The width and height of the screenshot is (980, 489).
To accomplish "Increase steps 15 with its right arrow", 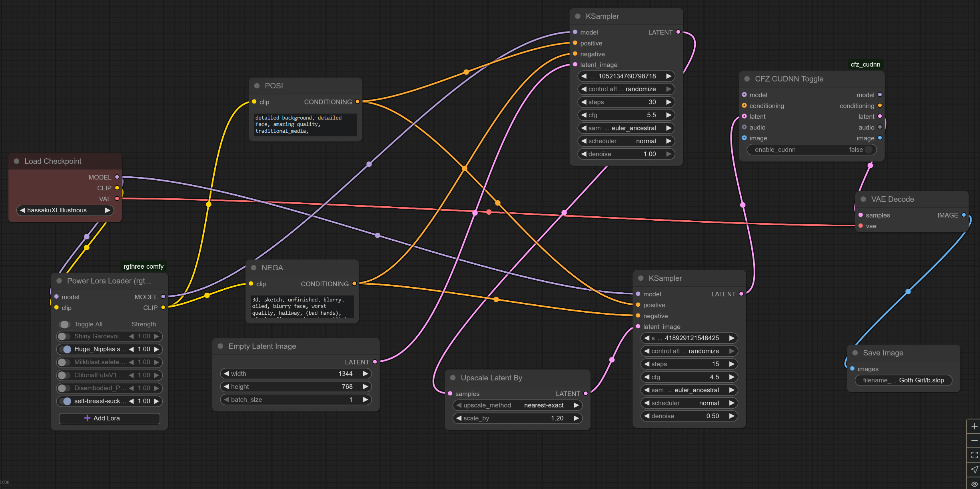I will [732, 364].
